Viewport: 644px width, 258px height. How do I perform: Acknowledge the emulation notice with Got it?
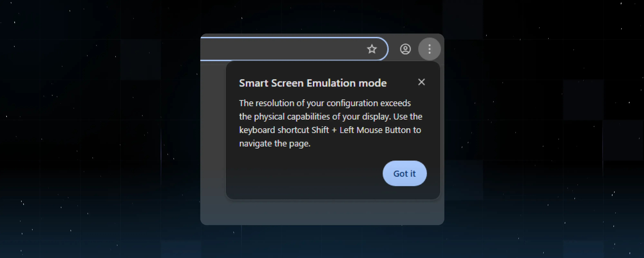(404, 173)
